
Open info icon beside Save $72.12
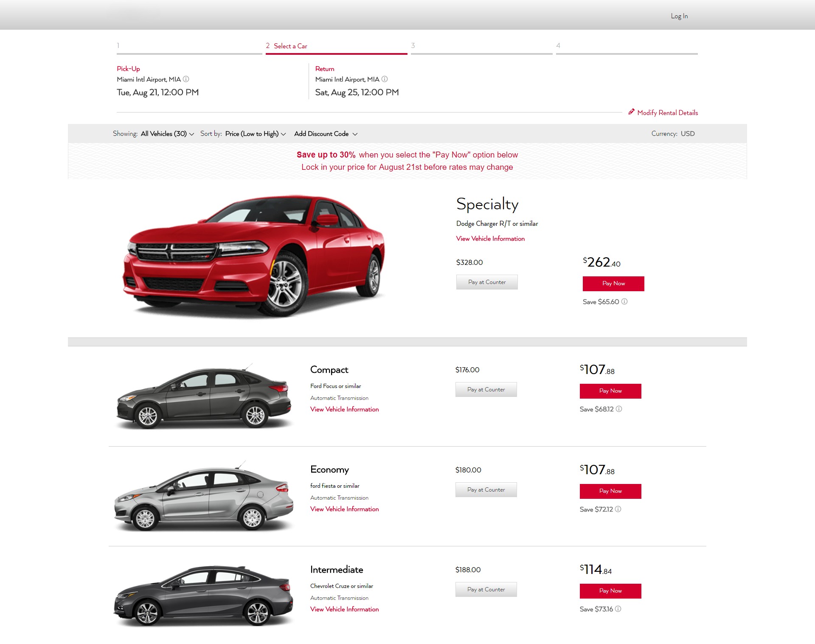(618, 509)
